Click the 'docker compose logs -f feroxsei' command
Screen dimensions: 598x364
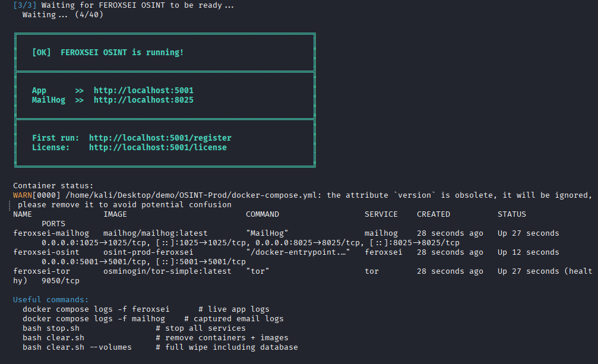click(96, 309)
